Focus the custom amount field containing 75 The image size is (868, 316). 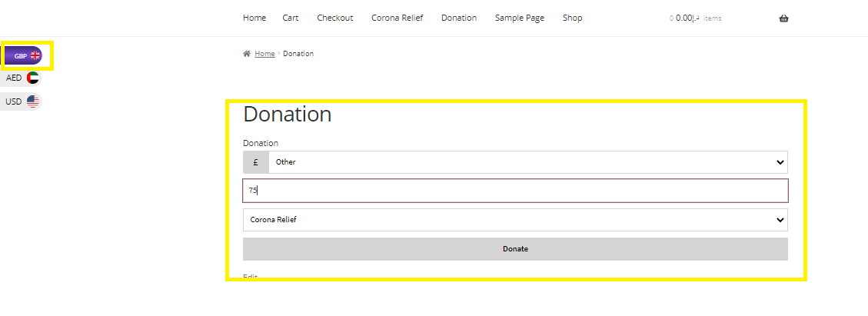515,191
